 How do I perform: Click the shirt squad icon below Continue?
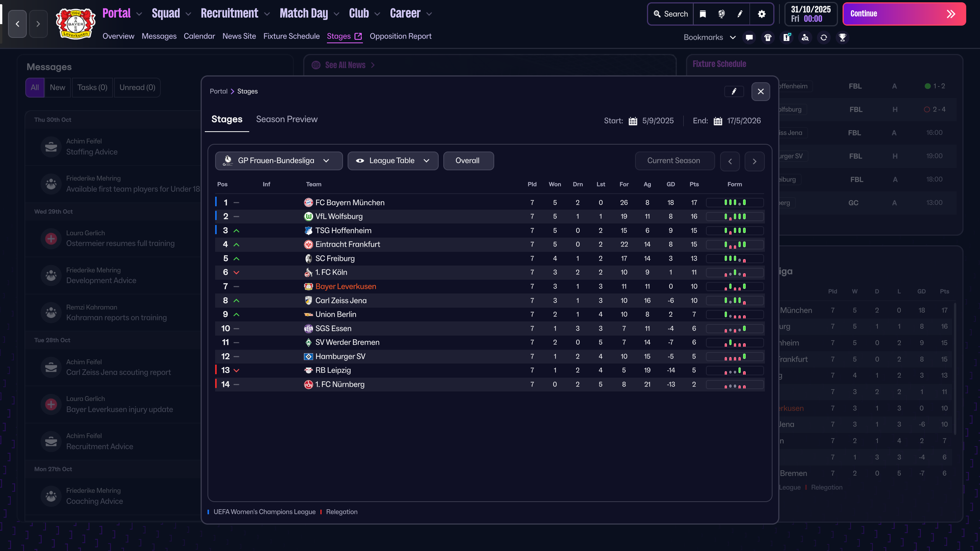[x=768, y=37]
